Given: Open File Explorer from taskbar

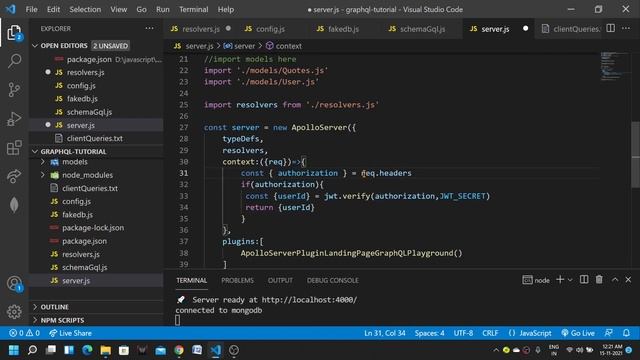Looking at the screenshot, I should (x=106, y=350).
